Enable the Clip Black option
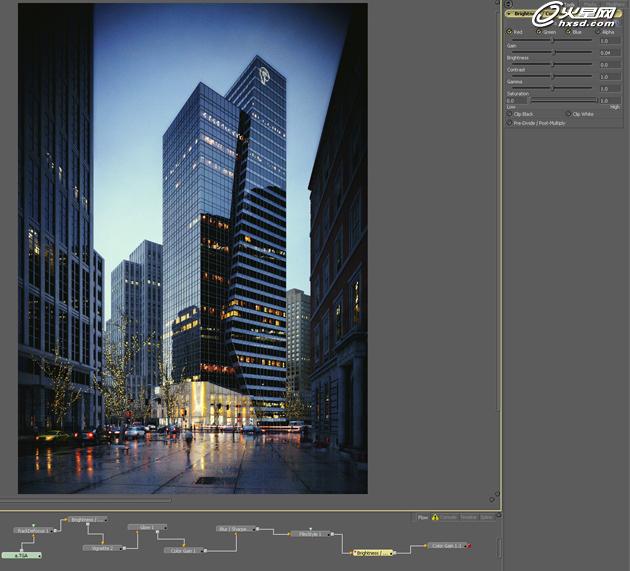630x571 pixels. (510, 114)
